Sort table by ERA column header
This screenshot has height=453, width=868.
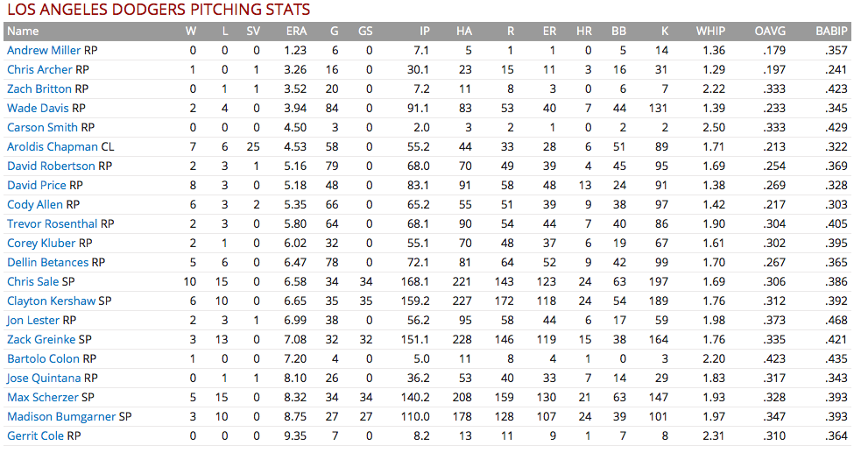click(x=296, y=31)
